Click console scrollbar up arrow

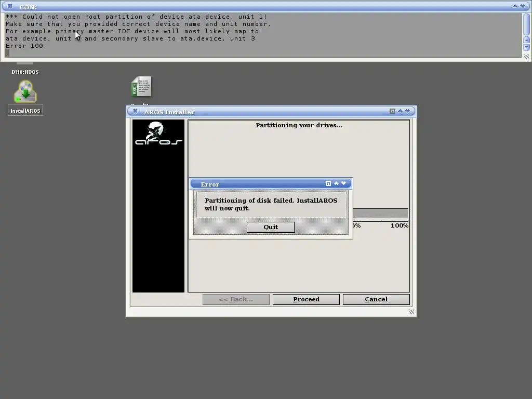[527, 39]
